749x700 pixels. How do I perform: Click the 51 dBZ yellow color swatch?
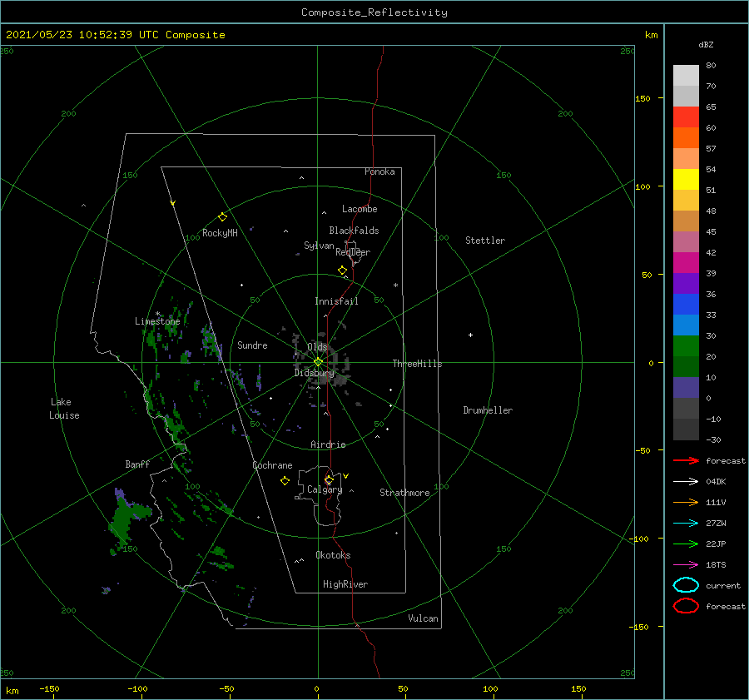pos(686,180)
